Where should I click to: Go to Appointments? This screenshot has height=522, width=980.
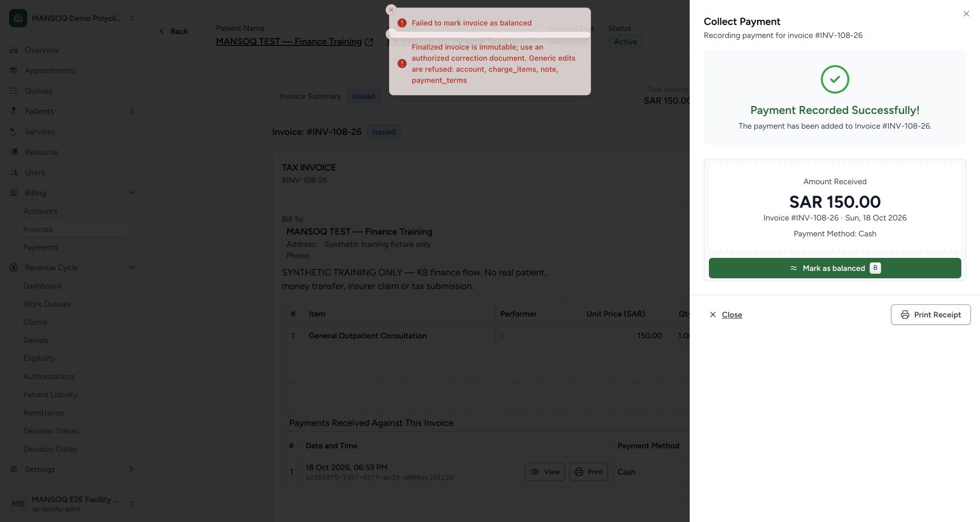50,70
